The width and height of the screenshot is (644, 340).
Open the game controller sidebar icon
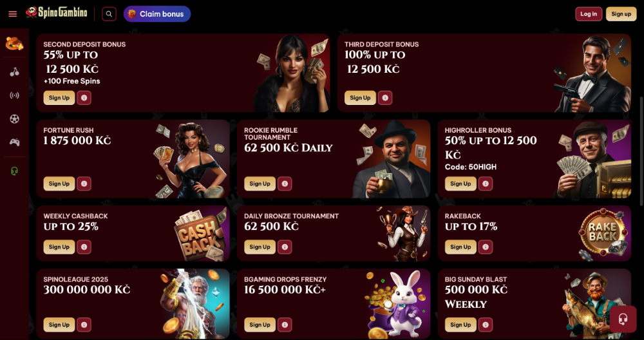click(14, 142)
